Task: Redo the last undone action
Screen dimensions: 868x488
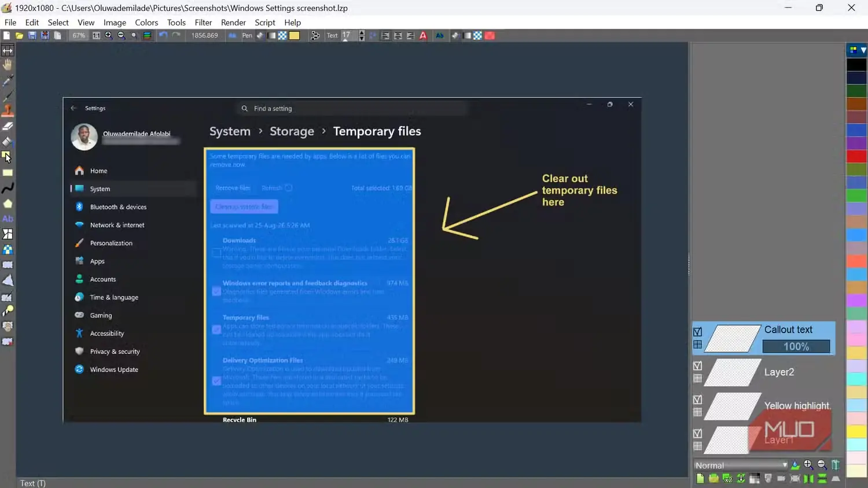Action: (x=176, y=36)
